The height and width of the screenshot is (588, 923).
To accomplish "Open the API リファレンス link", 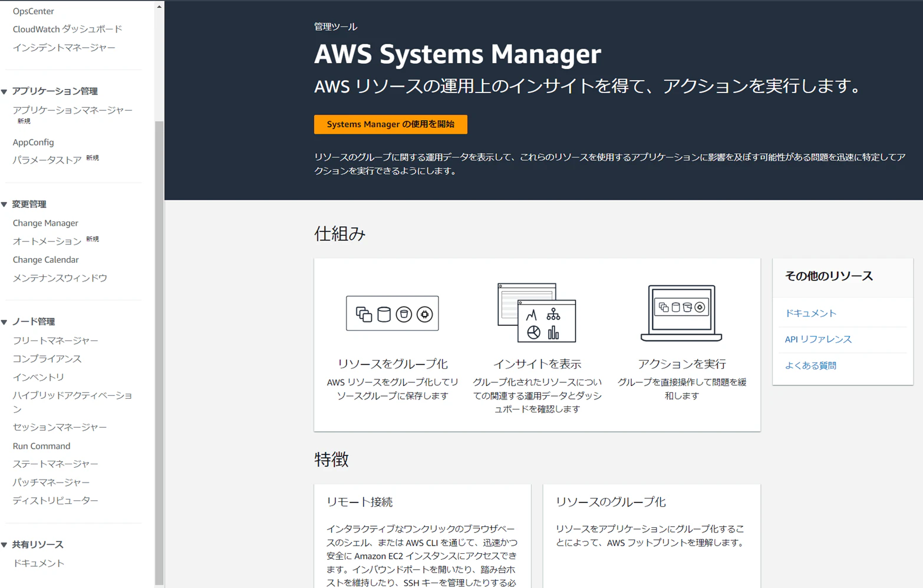I will click(818, 339).
